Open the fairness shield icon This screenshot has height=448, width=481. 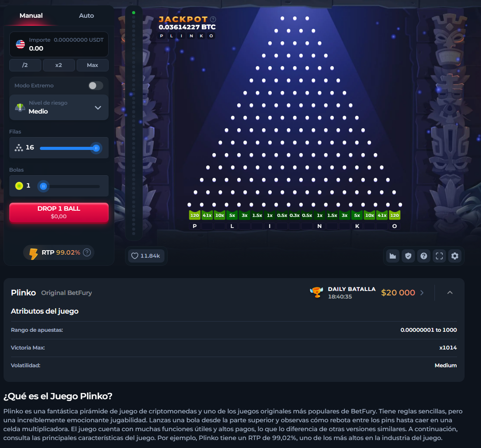[408, 256]
